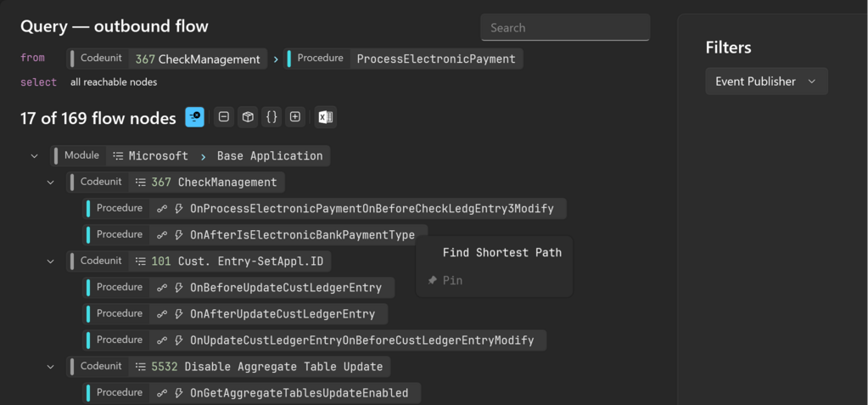Click link icon on OnProcessElectronicPaymentOnBeforeCheckLedgEntry3Modify row

pyautogui.click(x=162, y=209)
